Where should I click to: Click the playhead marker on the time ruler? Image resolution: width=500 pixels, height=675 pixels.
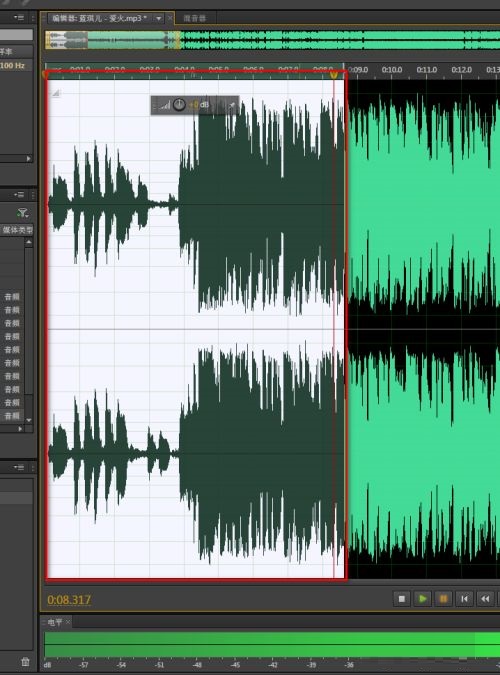click(x=334, y=75)
